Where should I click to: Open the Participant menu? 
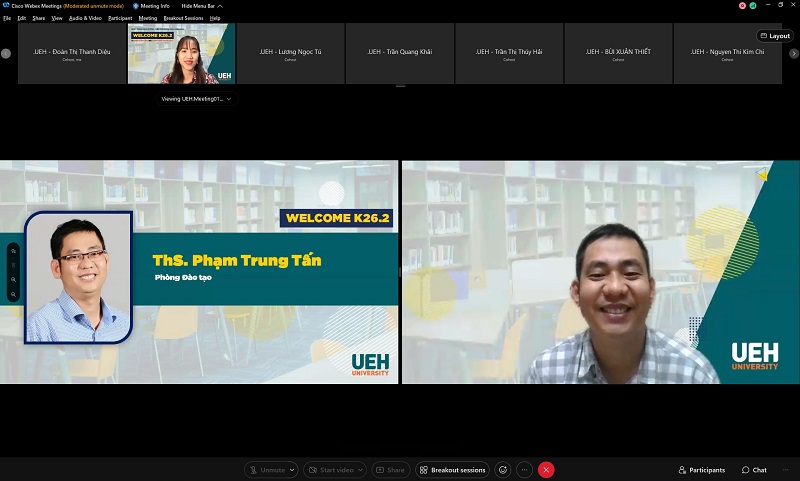click(x=120, y=18)
